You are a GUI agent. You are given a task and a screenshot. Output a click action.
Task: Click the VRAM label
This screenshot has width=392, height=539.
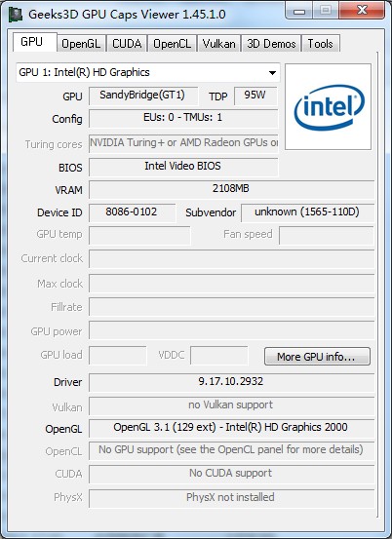click(x=68, y=190)
